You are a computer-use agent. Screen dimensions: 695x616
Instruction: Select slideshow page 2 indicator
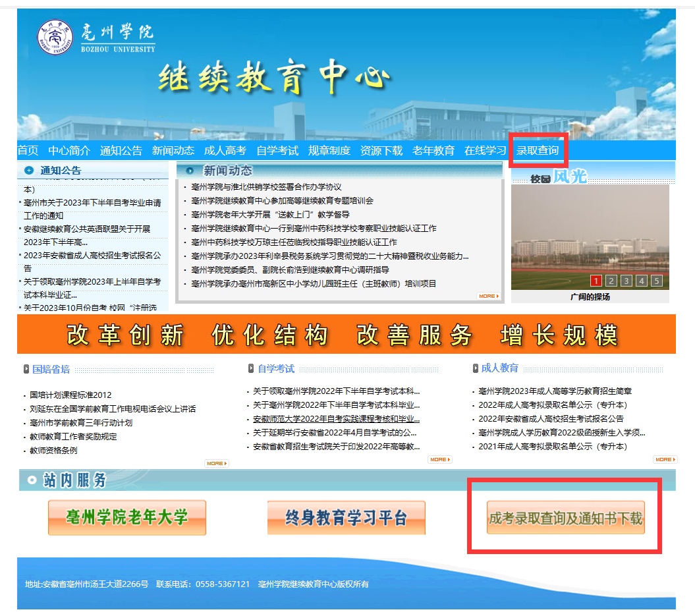coord(611,281)
